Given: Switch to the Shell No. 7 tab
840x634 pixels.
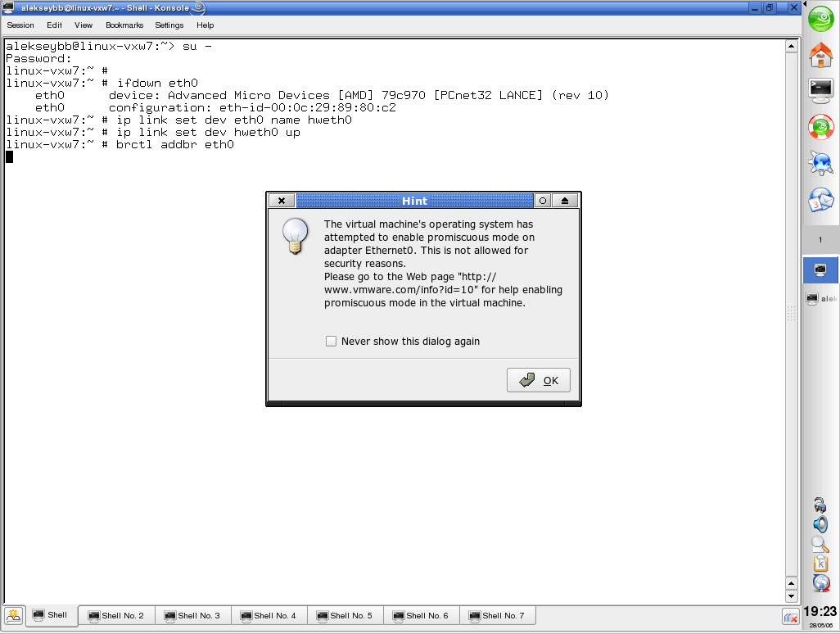Looking at the screenshot, I should pyautogui.click(x=497, y=615).
